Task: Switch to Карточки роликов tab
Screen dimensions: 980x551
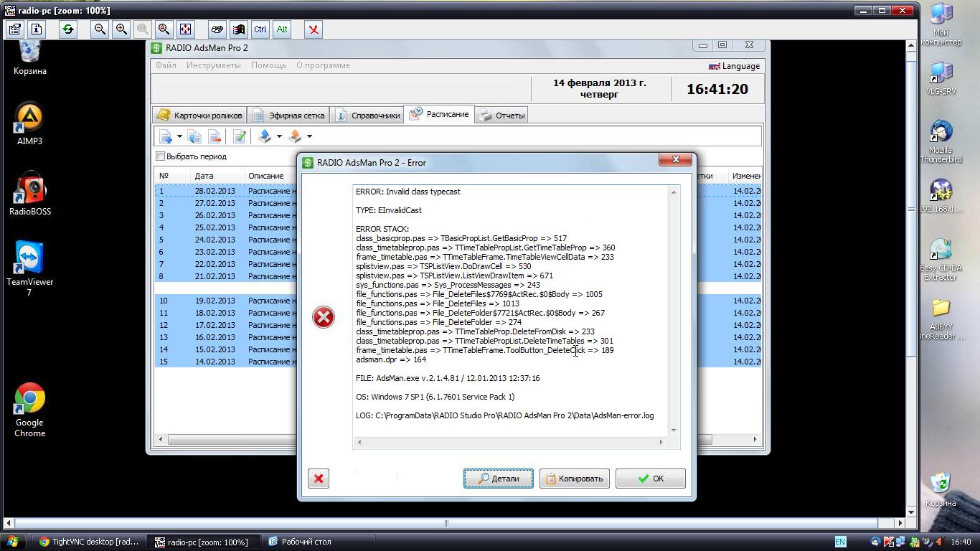Action: point(200,115)
